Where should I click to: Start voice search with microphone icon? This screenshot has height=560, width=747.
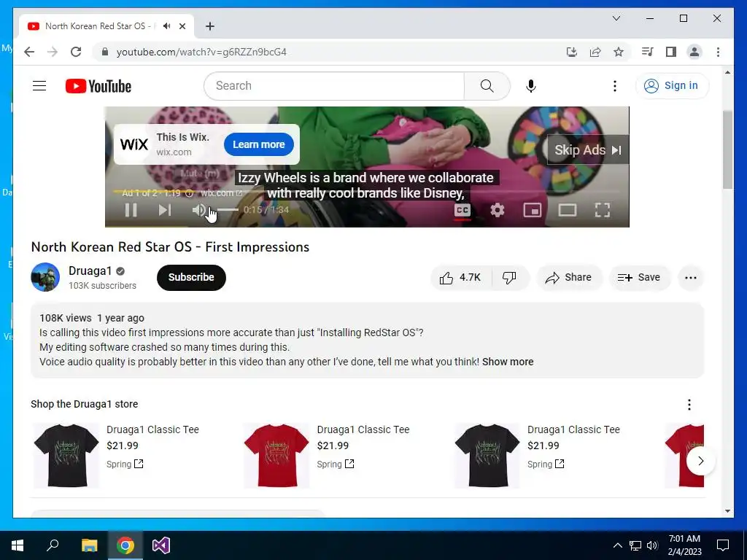pos(531,86)
